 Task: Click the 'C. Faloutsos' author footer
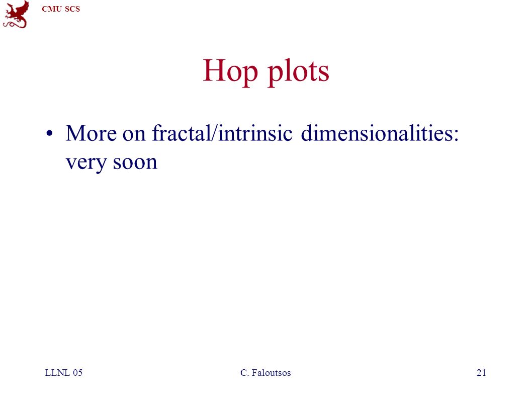click(x=265, y=372)
